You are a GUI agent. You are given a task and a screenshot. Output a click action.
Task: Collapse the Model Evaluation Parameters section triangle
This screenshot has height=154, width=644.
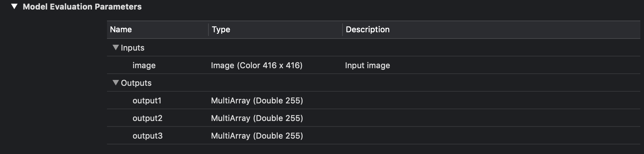tap(14, 6)
